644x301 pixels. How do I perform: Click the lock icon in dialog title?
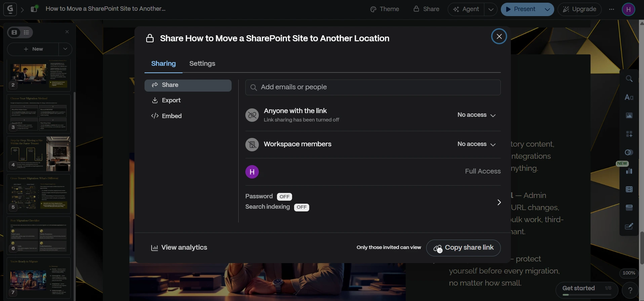click(150, 39)
